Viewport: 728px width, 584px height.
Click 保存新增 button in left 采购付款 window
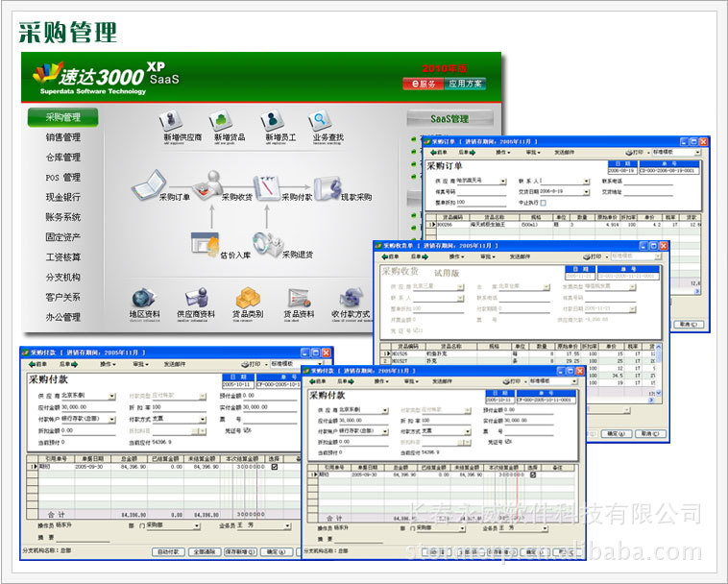pos(240,552)
